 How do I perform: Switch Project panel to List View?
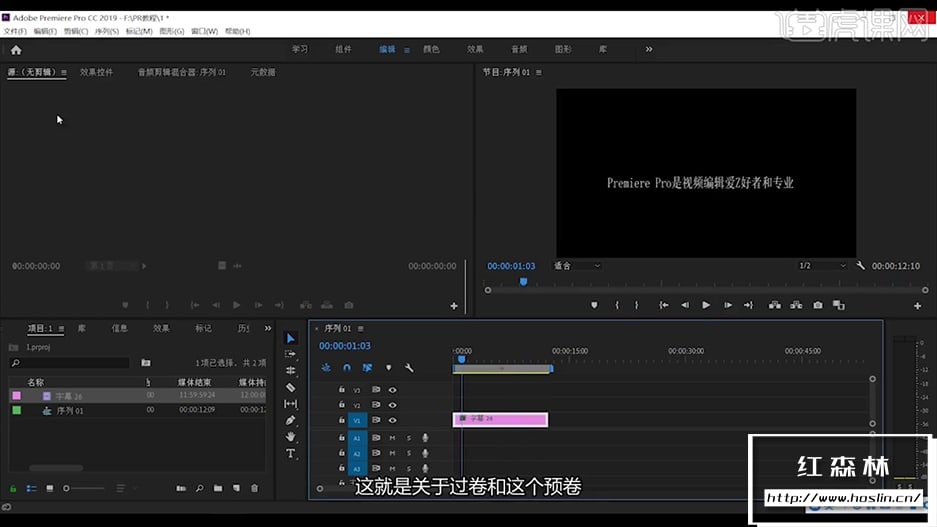pos(31,488)
